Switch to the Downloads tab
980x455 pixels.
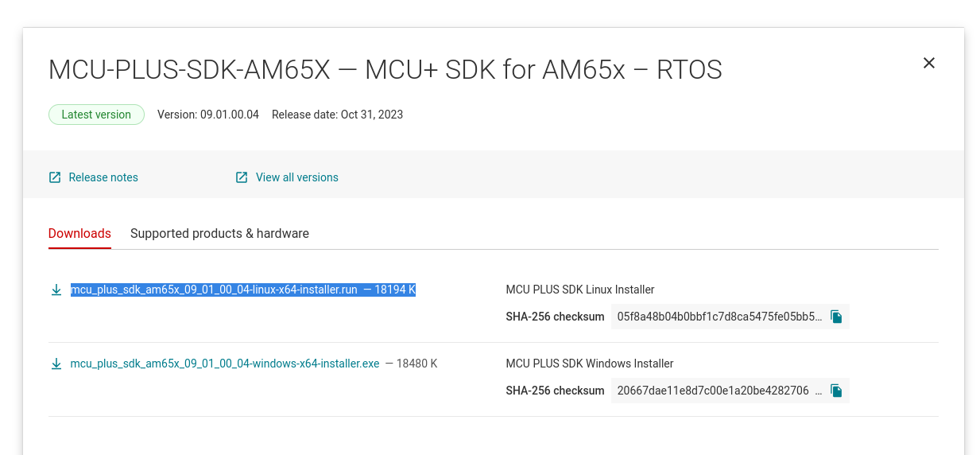[x=79, y=234]
